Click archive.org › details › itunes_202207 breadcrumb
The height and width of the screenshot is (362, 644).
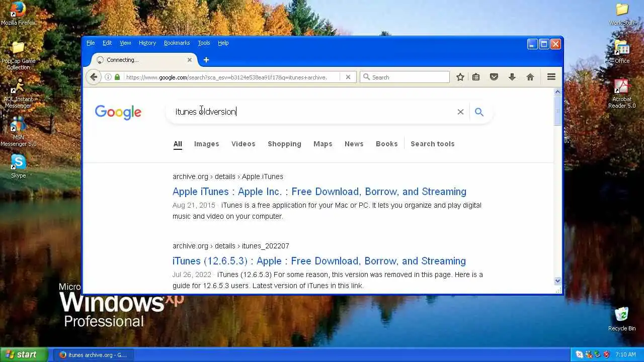[x=231, y=246]
